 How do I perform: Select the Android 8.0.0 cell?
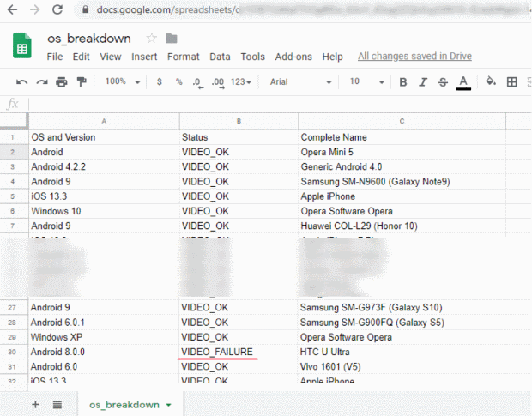coord(104,352)
